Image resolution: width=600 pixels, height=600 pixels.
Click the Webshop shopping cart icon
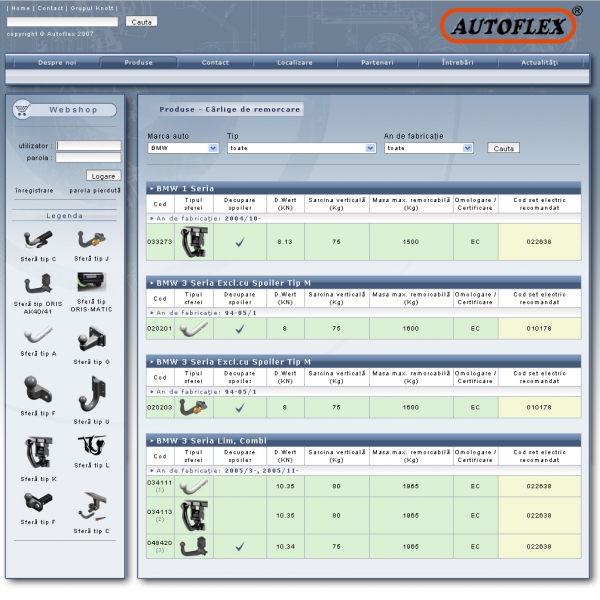coord(22,109)
